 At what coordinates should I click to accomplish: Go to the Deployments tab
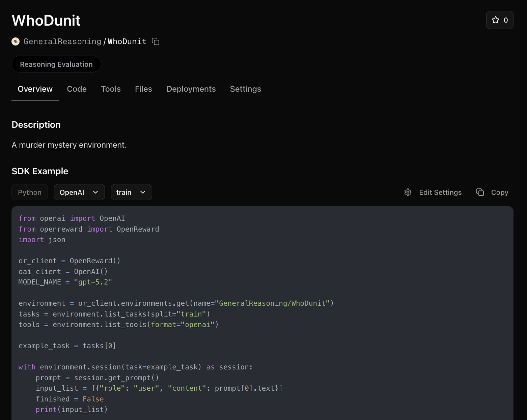click(191, 89)
